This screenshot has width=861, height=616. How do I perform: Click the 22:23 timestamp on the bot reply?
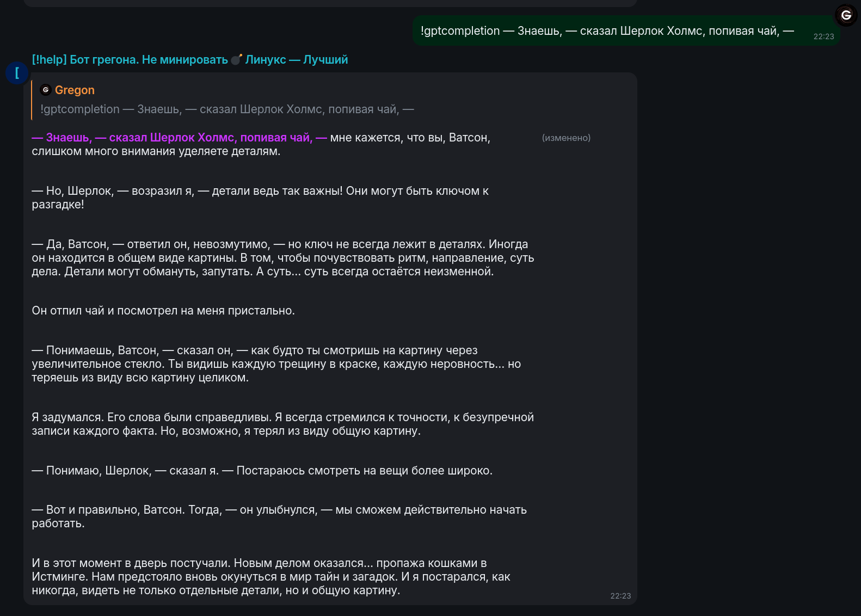pyautogui.click(x=620, y=596)
